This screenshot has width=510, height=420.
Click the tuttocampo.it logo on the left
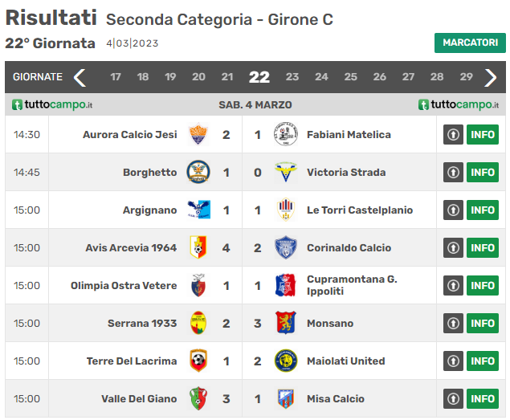[52, 104]
